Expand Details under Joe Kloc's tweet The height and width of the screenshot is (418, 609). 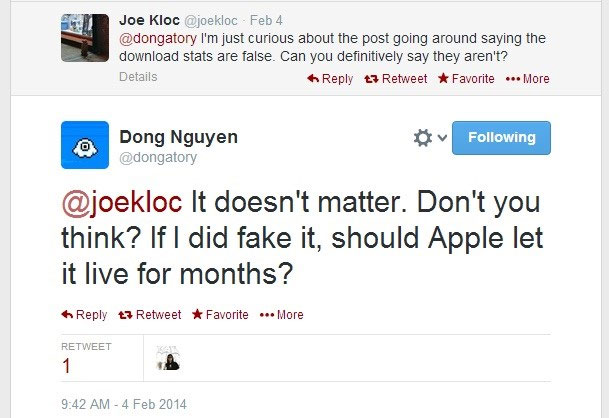(x=137, y=77)
